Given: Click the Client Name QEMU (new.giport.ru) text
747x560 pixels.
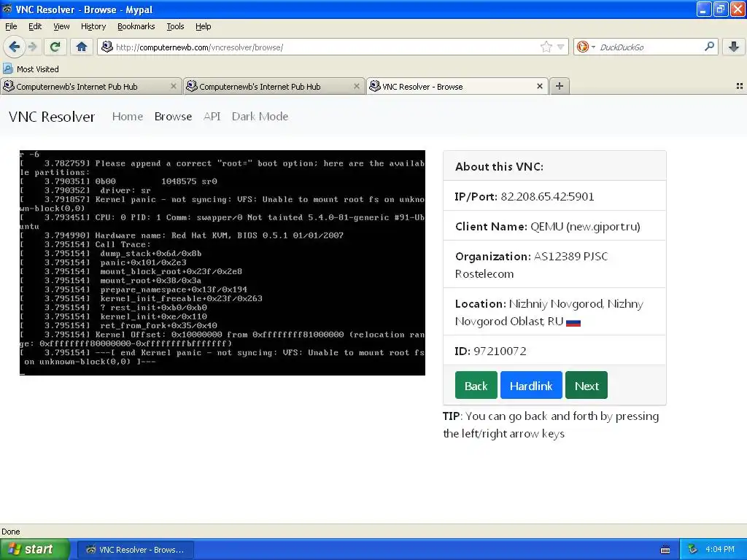Looking at the screenshot, I should [x=547, y=227].
